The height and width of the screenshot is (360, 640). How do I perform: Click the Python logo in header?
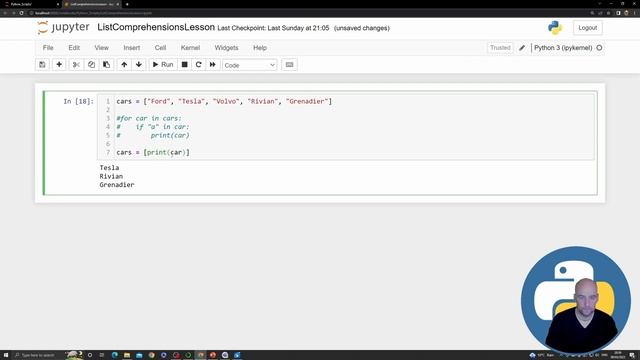click(x=555, y=28)
